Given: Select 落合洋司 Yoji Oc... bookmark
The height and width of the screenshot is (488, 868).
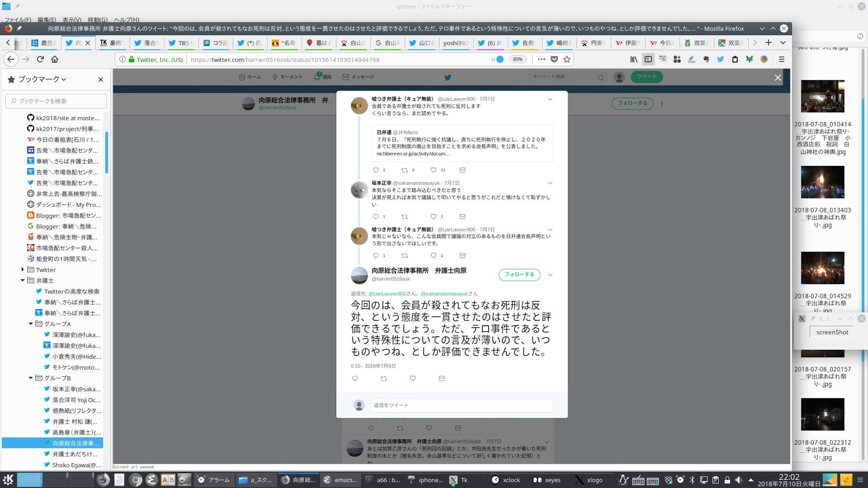Looking at the screenshot, I should coord(73,400).
